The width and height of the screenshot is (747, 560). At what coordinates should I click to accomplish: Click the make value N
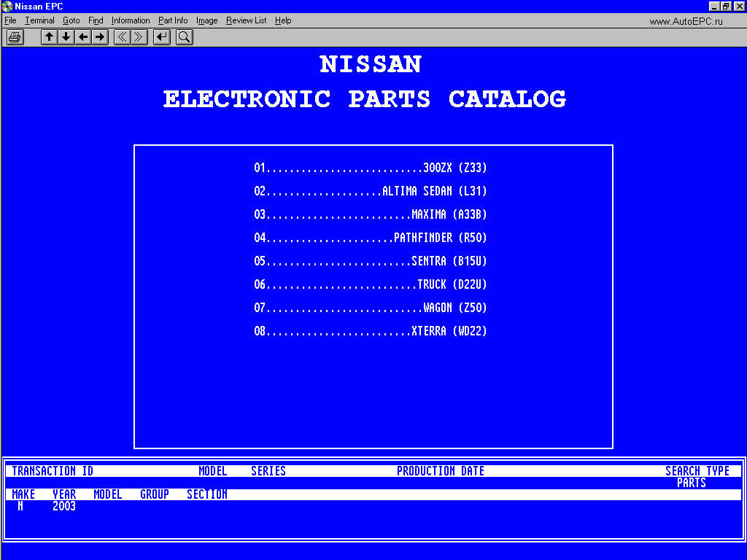[x=20, y=506]
